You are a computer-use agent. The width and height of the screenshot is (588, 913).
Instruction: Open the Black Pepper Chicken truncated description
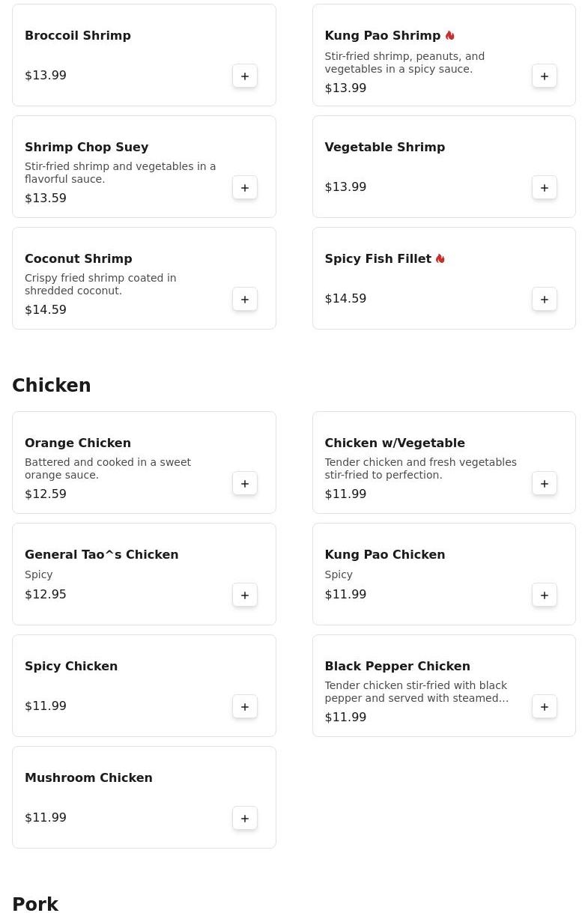click(416, 691)
